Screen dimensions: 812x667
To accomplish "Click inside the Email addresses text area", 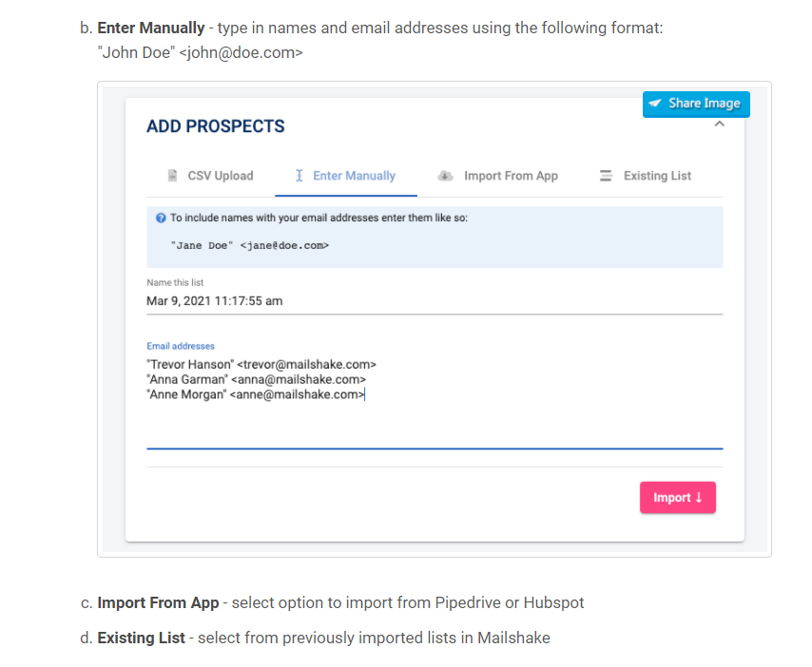I will 380,418.
